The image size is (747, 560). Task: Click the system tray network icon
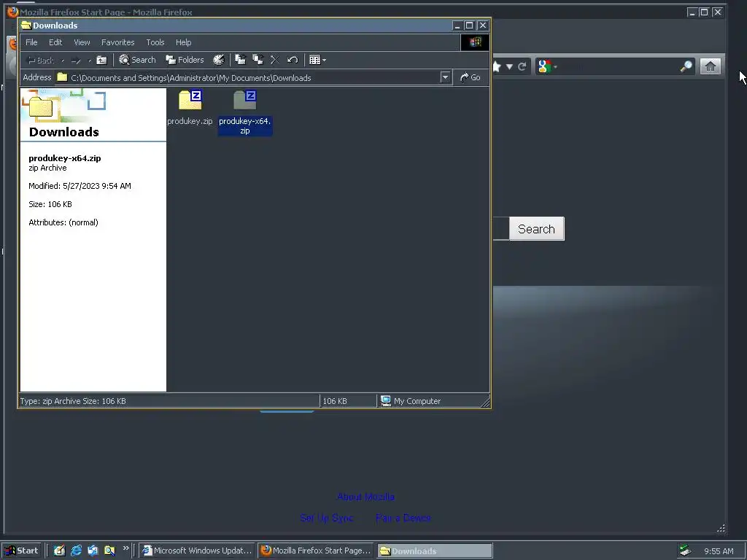coord(685,551)
